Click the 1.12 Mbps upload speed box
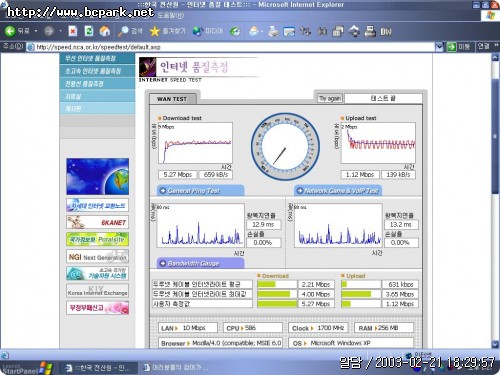Screen dimensions: 500x375 pos(360,175)
